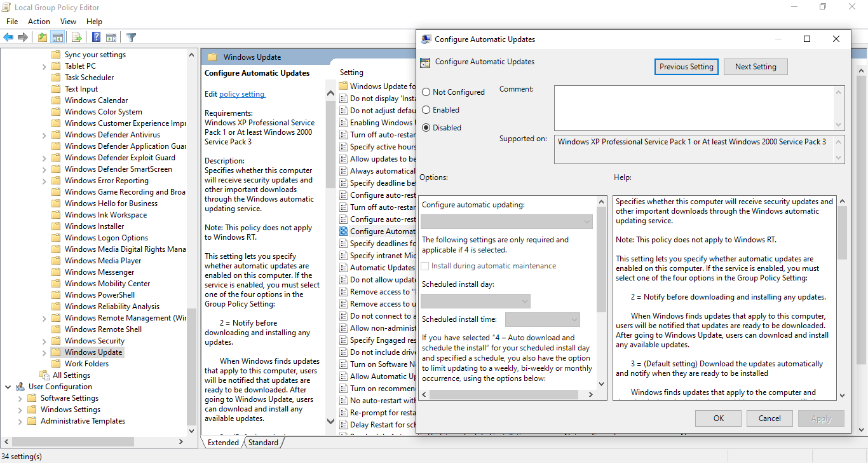Screen dimensions: 868x463
Task: Toggle the Show/Hide Action Pane icon
Action: coord(111,38)
